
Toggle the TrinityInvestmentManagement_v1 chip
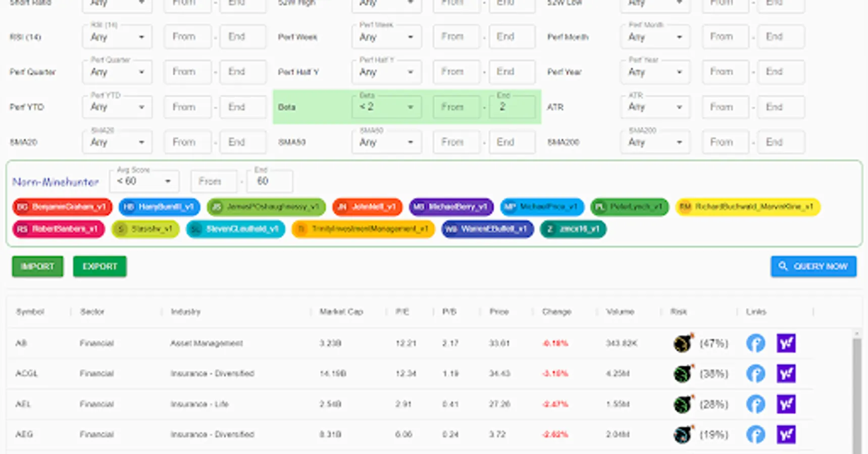pos(363,229)
